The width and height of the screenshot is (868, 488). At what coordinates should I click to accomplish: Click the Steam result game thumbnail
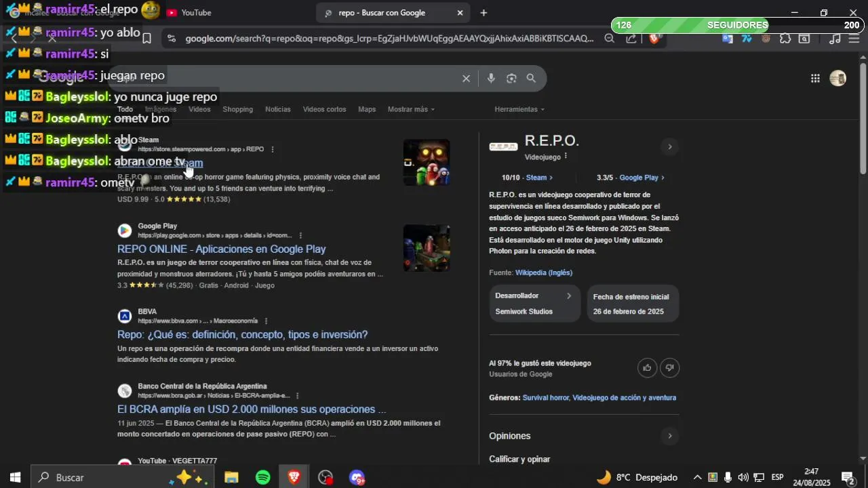427,163
